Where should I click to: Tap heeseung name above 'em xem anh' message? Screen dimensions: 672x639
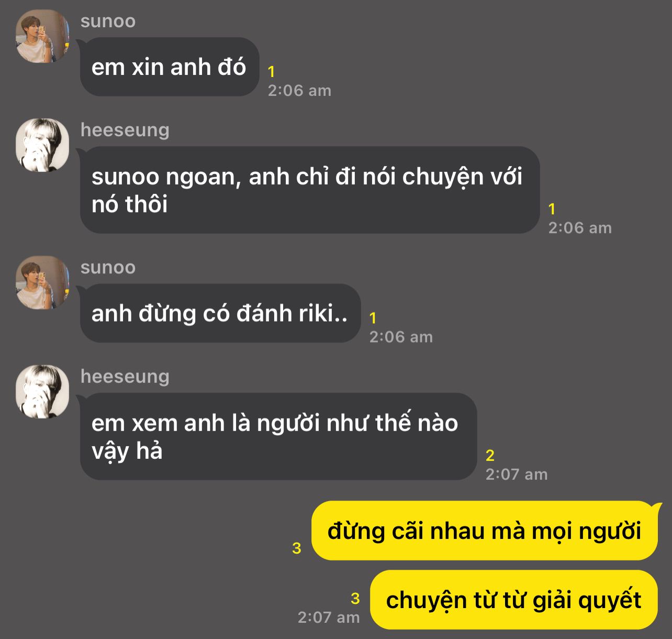pos(125,377)
